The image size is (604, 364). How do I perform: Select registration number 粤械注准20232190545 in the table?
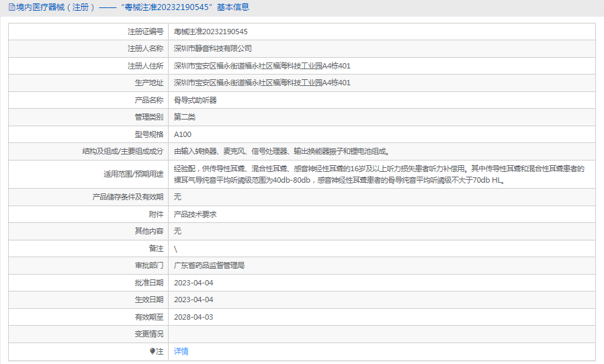click(x=211, y=32)
